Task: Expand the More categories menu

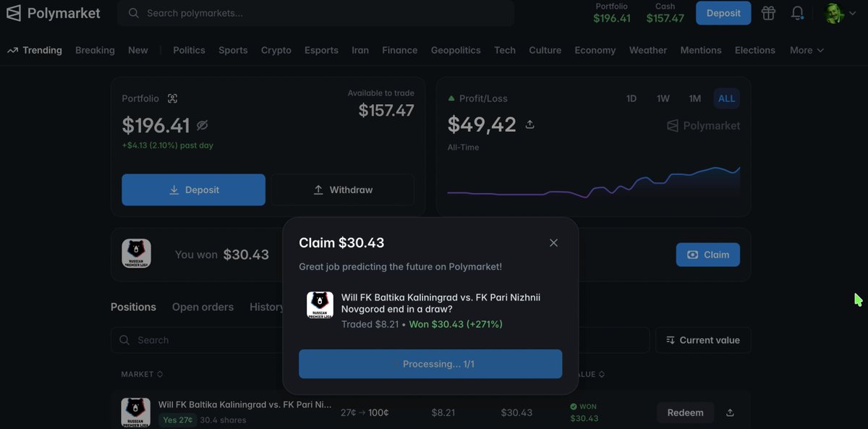Action: (807, 50)
